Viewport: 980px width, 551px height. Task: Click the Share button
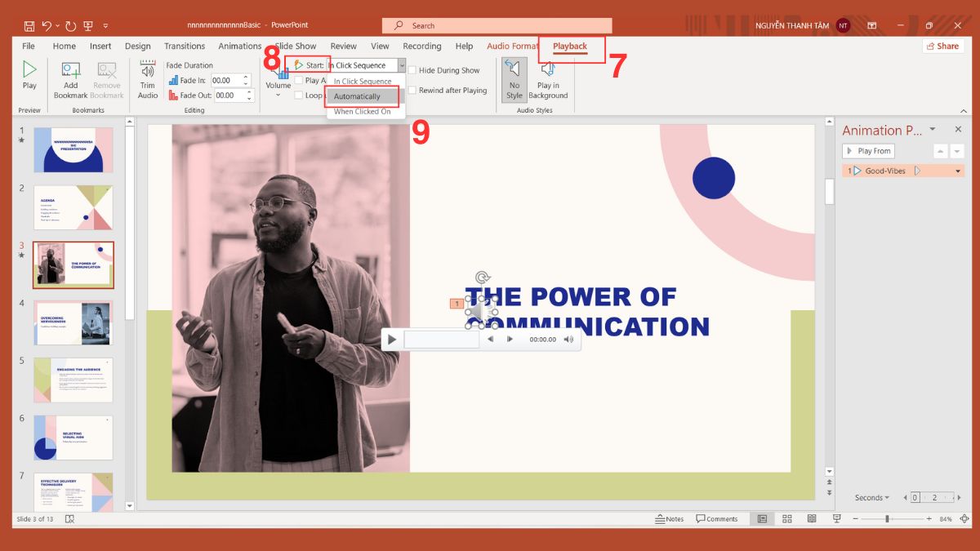pos(942,46)
